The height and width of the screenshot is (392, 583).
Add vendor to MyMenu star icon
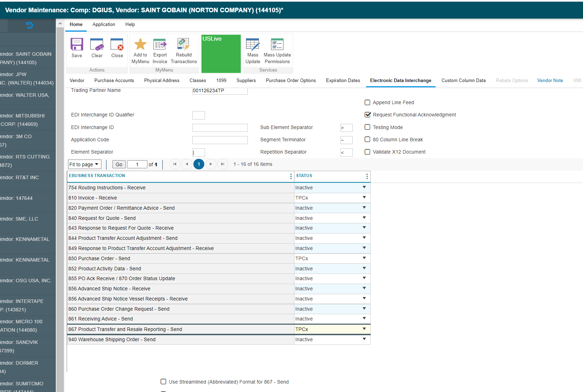click(140, 45)
